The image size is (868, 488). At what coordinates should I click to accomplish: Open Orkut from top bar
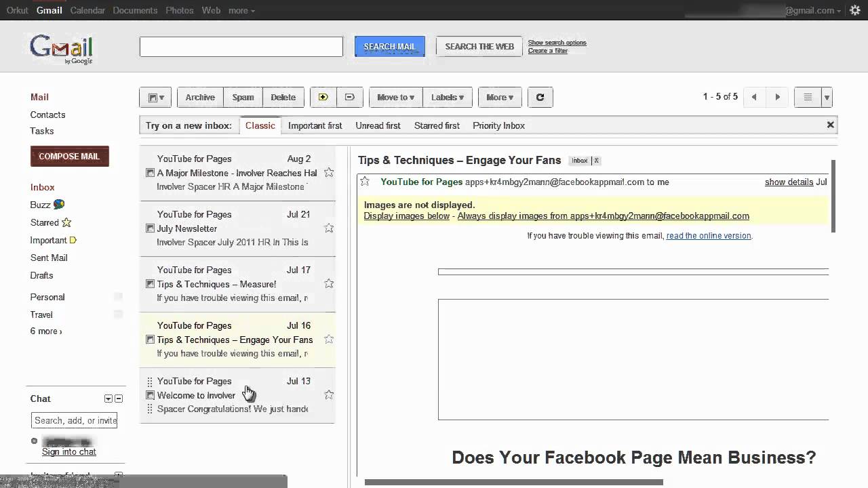pyautogui.click(x=17, y=10)
